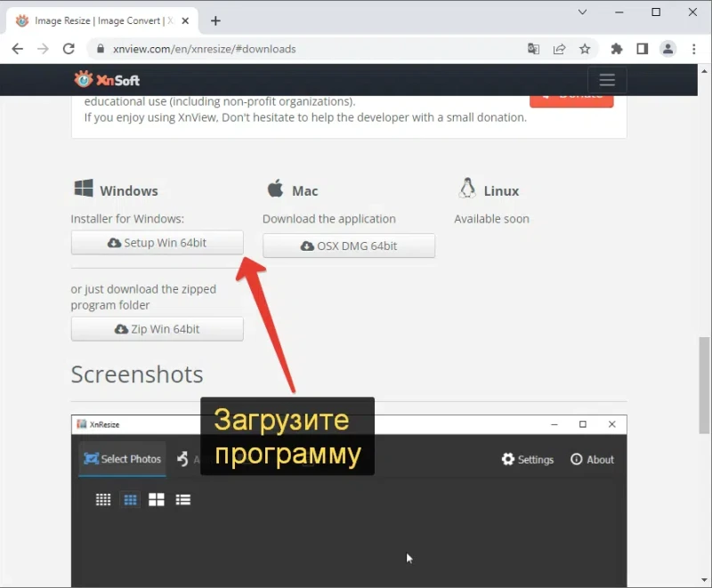Click the translate page icon
This screenshot has width=712, height=588.
[x=533, y=49]
